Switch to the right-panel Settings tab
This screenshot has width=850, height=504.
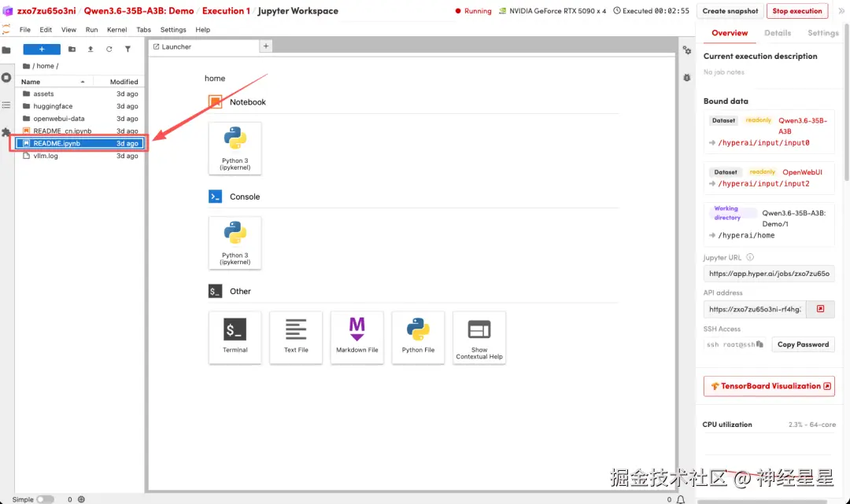[823, 33]
